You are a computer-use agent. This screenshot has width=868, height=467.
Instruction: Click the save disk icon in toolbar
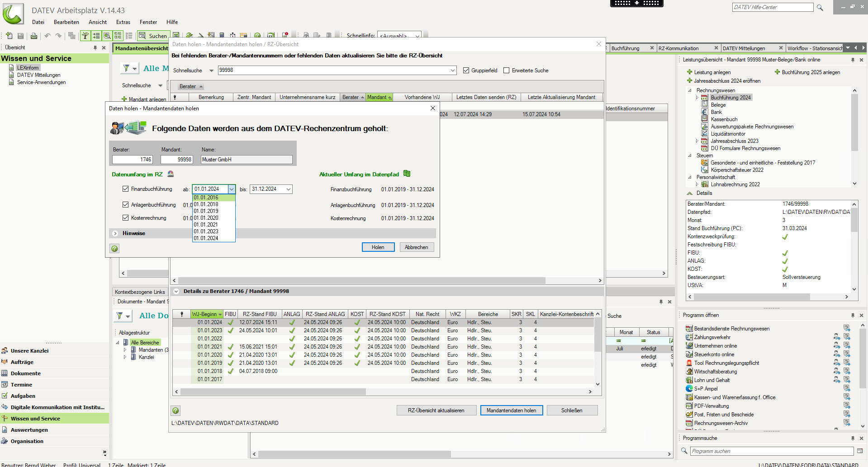click(x=20, y=36)
